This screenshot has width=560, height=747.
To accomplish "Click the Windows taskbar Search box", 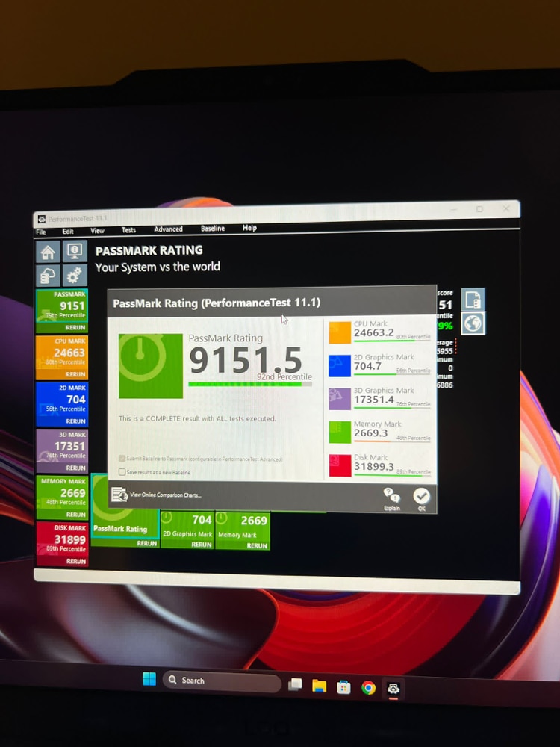I will (222, 681).
